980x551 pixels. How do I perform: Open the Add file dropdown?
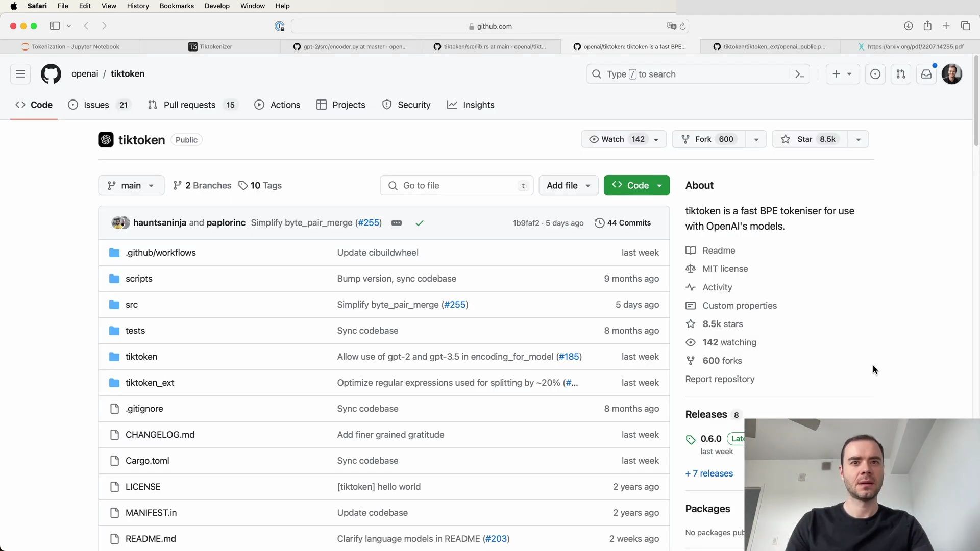point(569,185)
